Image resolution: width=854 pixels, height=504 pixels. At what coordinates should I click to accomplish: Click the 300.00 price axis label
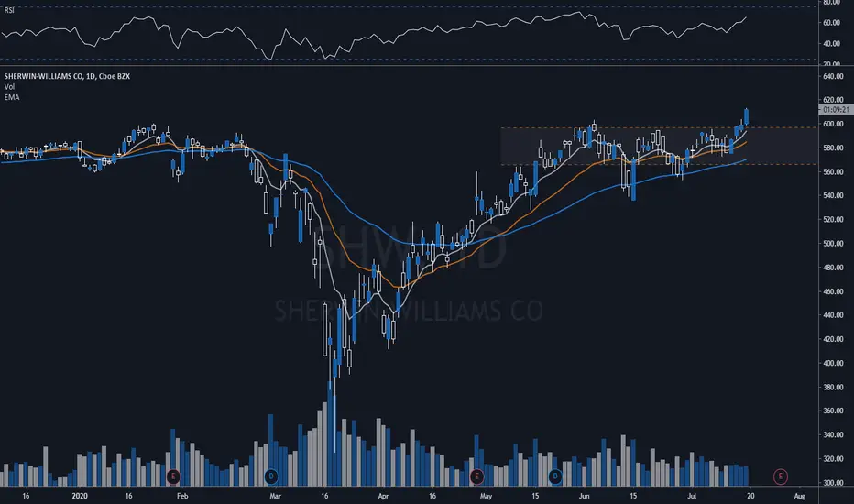833,483
